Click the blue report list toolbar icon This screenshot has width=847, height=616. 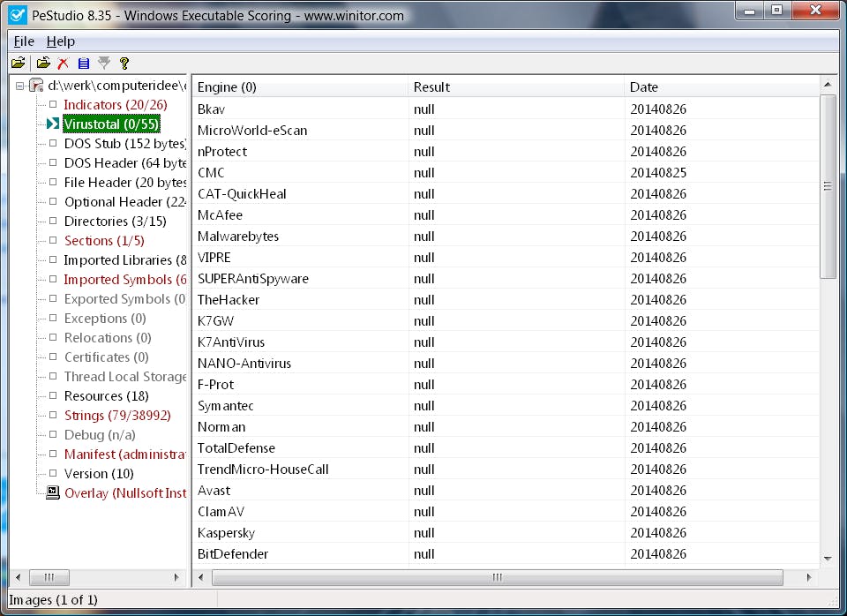click(x=84, y=64)
